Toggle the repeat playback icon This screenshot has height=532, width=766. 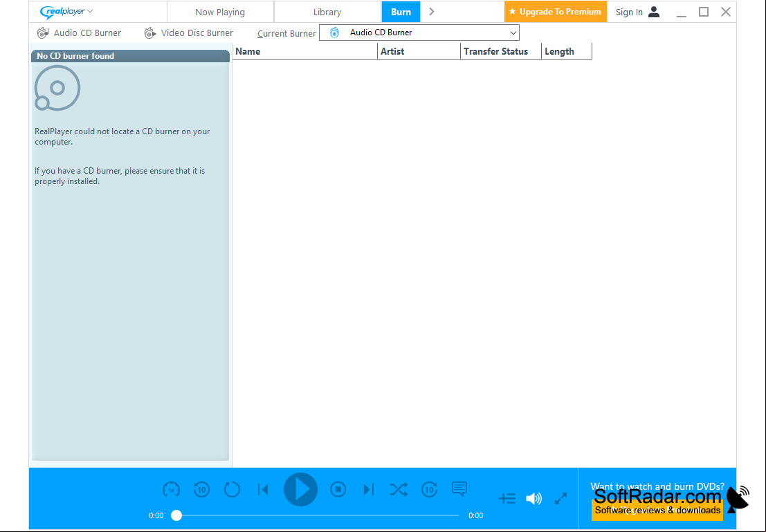(232, 489)
